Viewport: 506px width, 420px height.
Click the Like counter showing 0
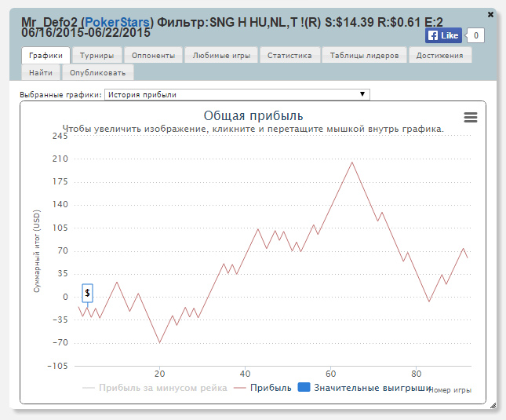pos(476,35)
